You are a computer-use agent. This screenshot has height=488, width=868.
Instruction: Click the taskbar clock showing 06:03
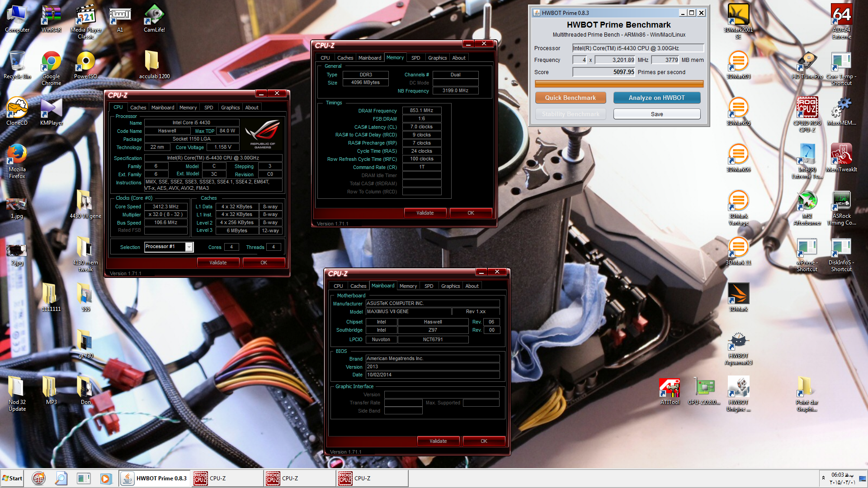(842, 479)
